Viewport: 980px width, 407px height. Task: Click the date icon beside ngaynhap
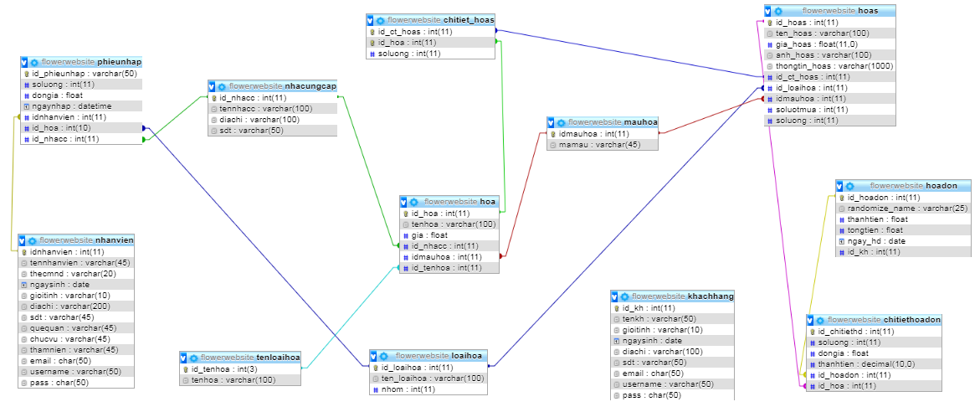pos(26,106)
